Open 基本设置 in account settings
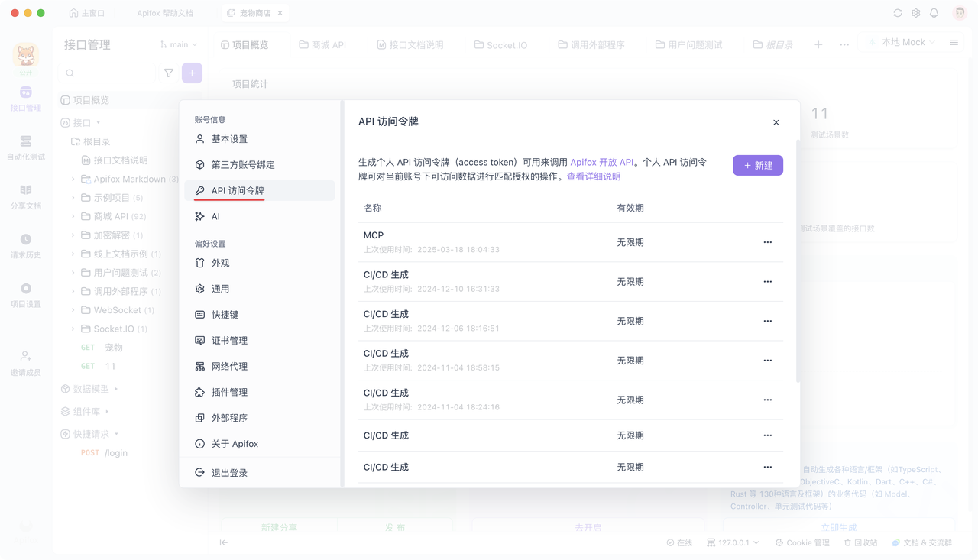978x560 pixels. pyautogui.click(x=260, y=139)
